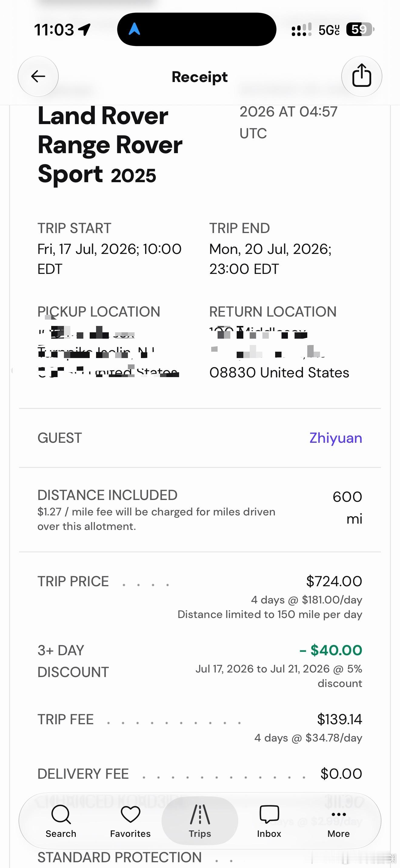Switch to the Inbox tab label
Viewport: 400px width, 868px height.
tap(269, 833)
